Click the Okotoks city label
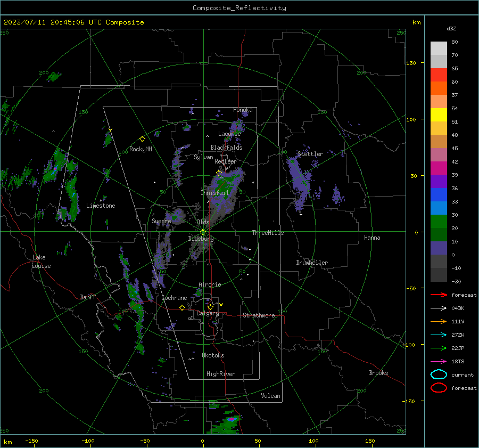Screen dimensions: 479x448 (213, 355)
